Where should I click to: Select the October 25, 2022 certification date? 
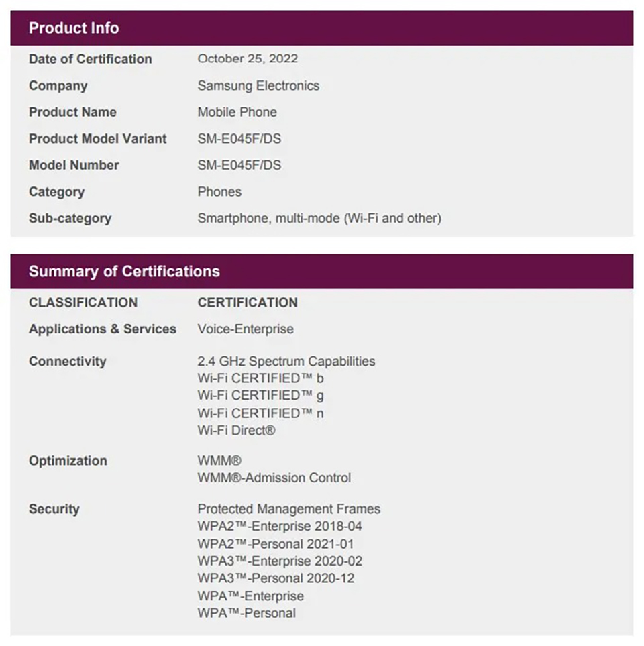(248, 59)
